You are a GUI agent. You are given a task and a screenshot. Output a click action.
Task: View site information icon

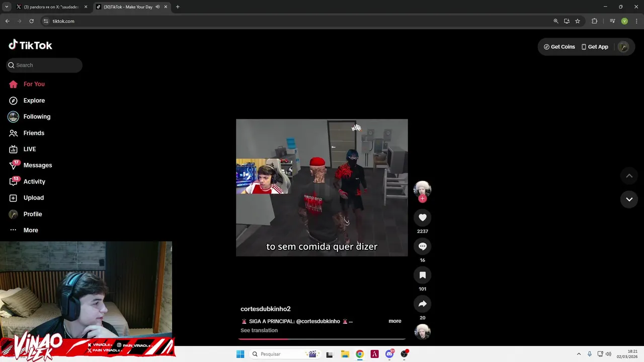tap(46, 21)
